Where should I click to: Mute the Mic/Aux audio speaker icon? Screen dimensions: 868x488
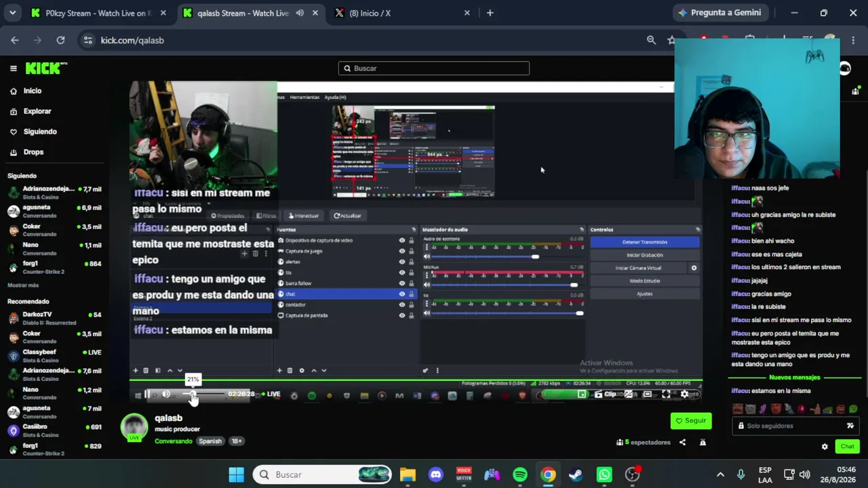pos(427,285)
